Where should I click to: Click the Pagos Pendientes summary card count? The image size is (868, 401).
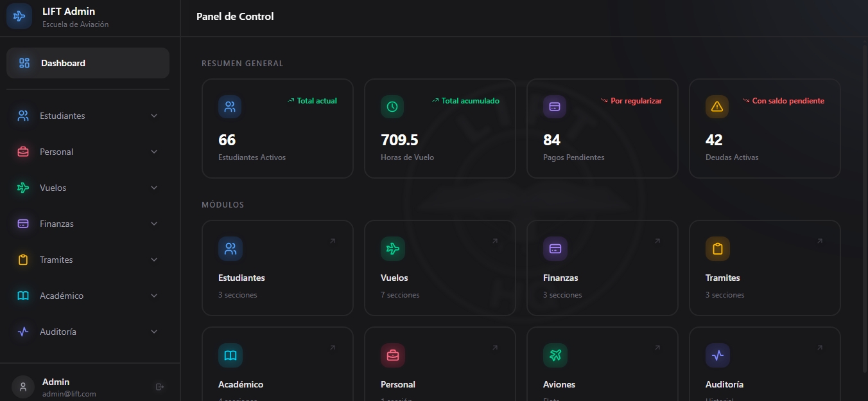click(551, 140)
